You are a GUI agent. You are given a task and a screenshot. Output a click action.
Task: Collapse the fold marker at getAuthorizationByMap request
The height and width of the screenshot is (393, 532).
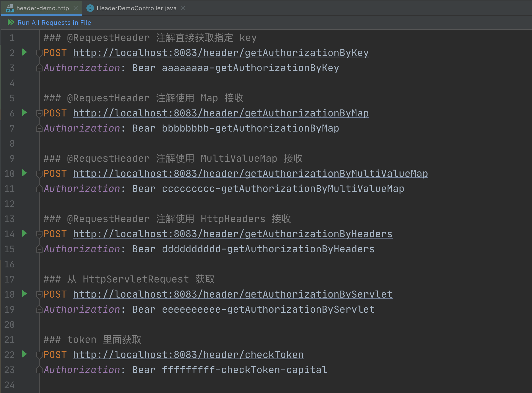[39, 113]
